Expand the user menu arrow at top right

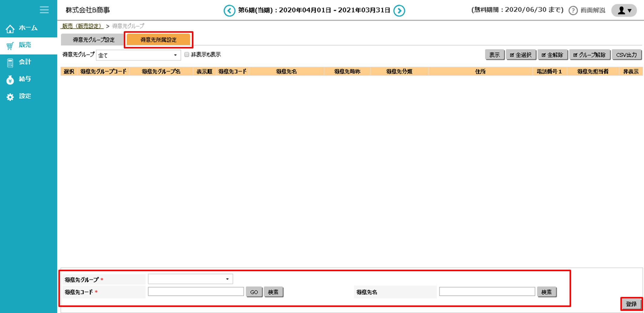click(x=629, y=10)
